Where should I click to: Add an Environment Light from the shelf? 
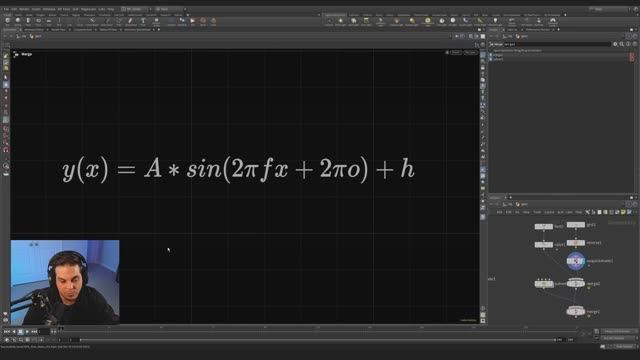click(427, 21)
